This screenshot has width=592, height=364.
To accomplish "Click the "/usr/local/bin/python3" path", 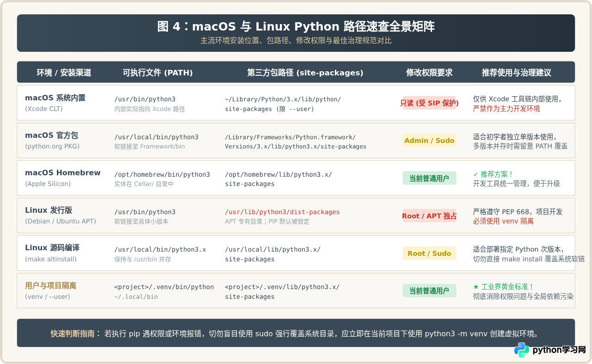I will coord(156,137).
